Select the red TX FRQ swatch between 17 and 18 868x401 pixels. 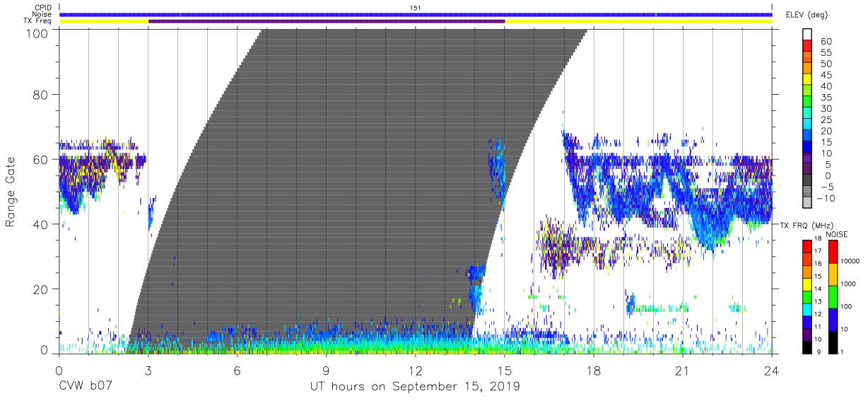pyautogui.click(x=807, y=246)
